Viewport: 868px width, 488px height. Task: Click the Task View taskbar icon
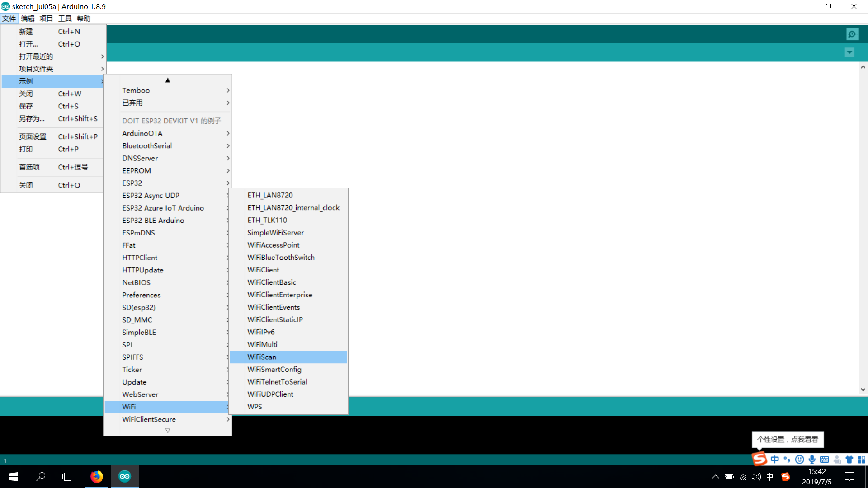[68, 476]
